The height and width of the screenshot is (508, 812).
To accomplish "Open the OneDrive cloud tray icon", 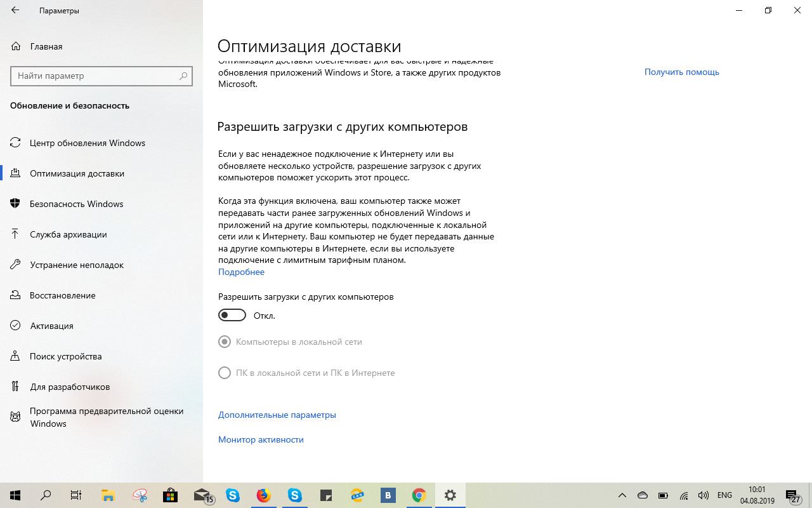I will [x=643, y=495].
